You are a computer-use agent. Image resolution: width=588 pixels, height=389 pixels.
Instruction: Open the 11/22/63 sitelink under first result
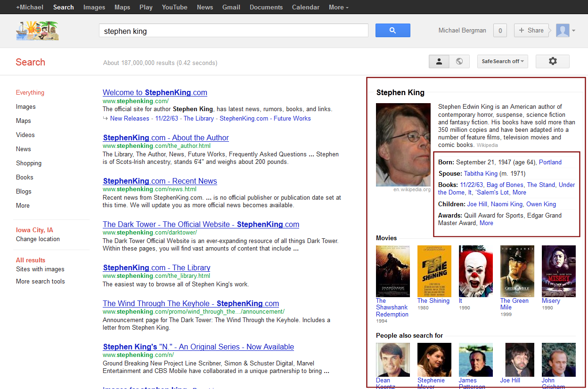(x=167, y=119)
